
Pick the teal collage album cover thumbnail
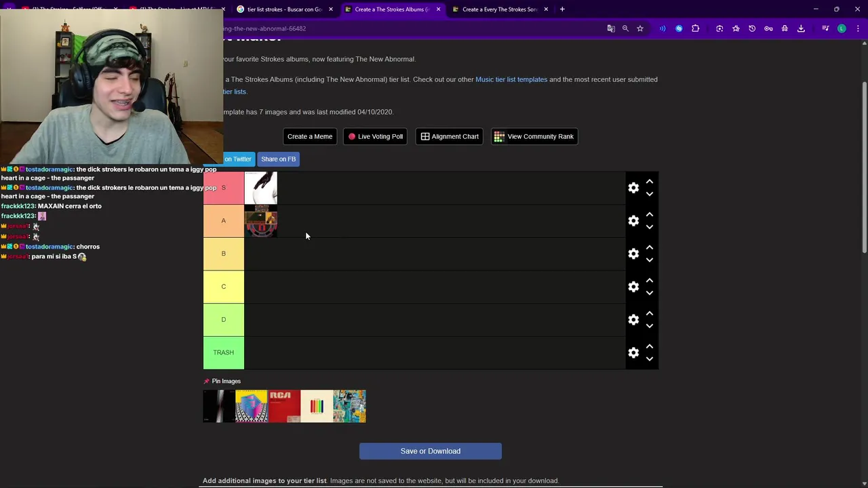click(x=349, y=406)
